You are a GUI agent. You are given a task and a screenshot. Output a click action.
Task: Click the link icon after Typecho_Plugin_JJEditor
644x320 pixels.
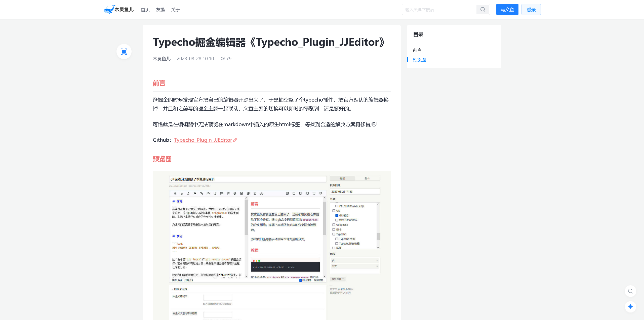click(x=235, y=140)
